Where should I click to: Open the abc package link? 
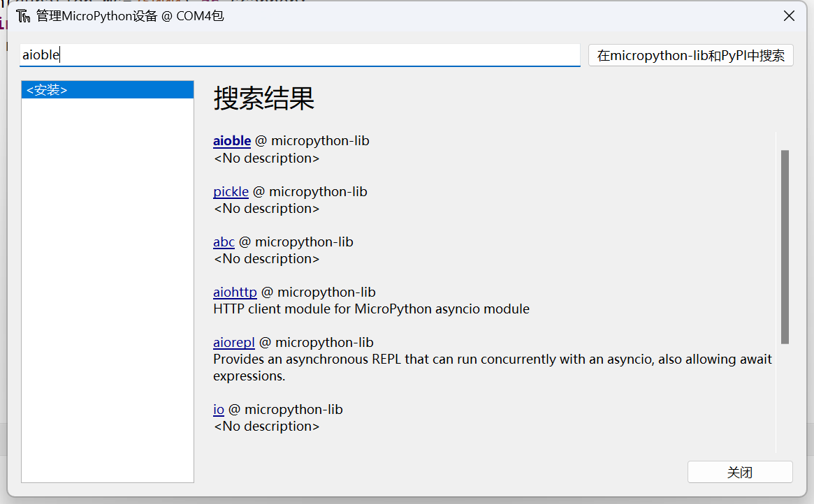coord(224,242)
